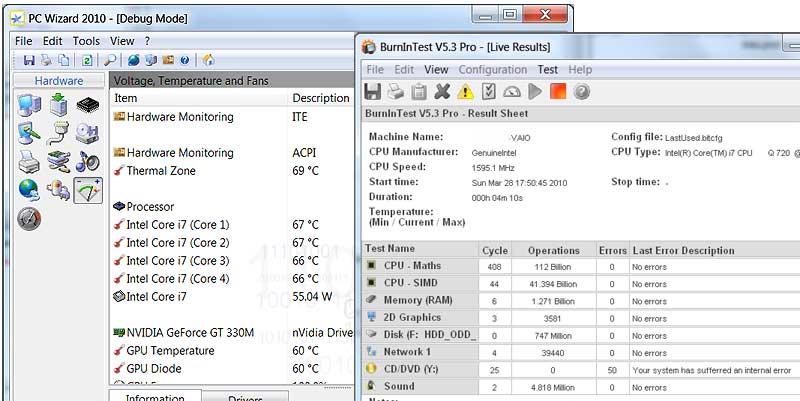
Task: Select the disc drives icon in Hardware panel
Action: coord(88,134)
